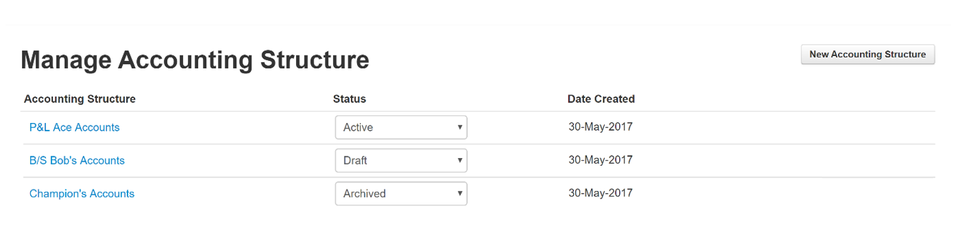980x229 pixels.
Task: Open the status dropdown for B/S Bob's Accounts
Action: pyautogui.click(x=401, y=161)
